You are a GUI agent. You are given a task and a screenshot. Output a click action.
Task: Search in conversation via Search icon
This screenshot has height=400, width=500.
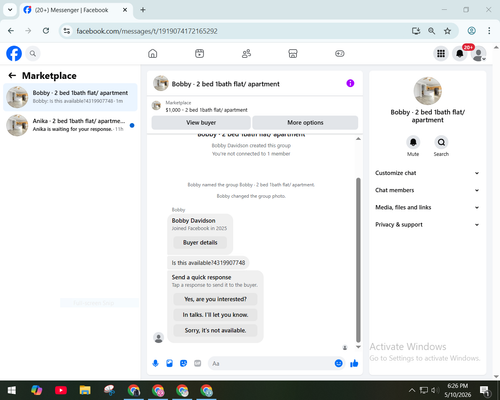[x=441, y=142]
